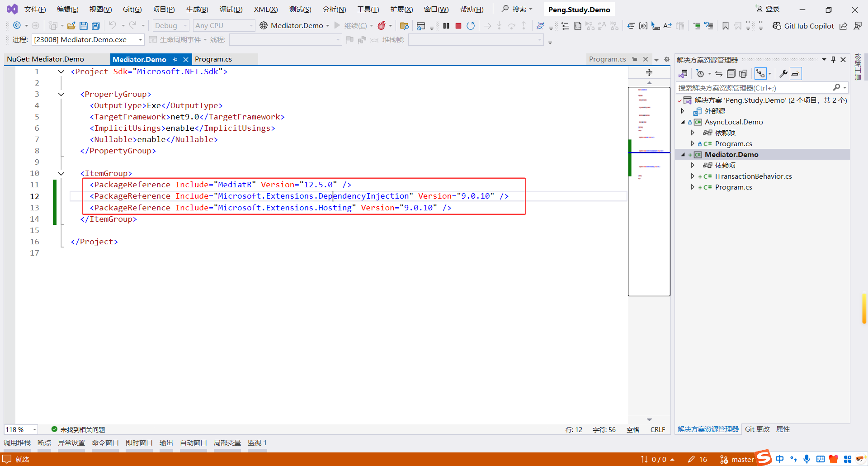This screenshot has width=868, height=466.
Task: Click the master branch button in status bar
Action: [x=737, y=460]
